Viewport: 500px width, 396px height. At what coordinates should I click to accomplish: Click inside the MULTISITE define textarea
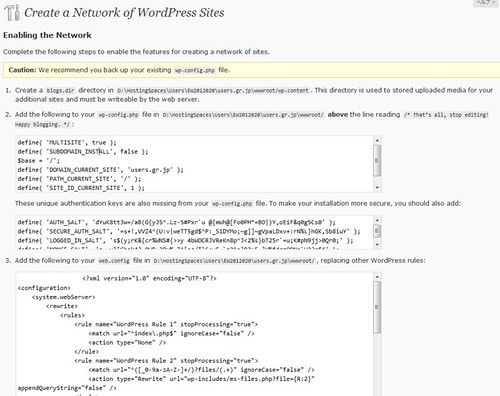click(x=198, y=164)
